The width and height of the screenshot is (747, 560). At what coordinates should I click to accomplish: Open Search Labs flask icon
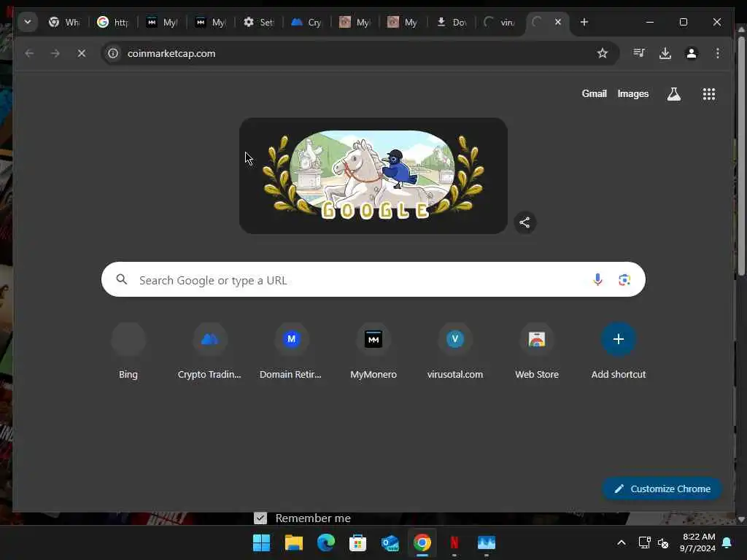673,94
